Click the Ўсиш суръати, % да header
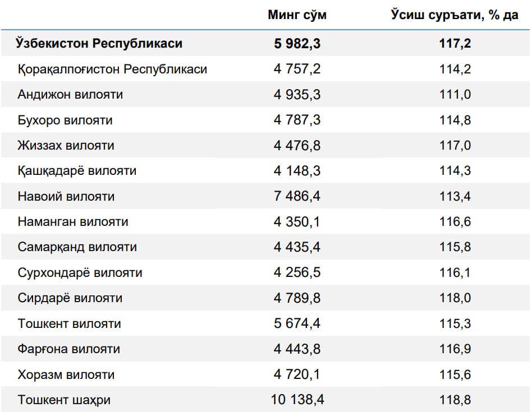Screen dimensions: 532x412 [x=455, y=15]
